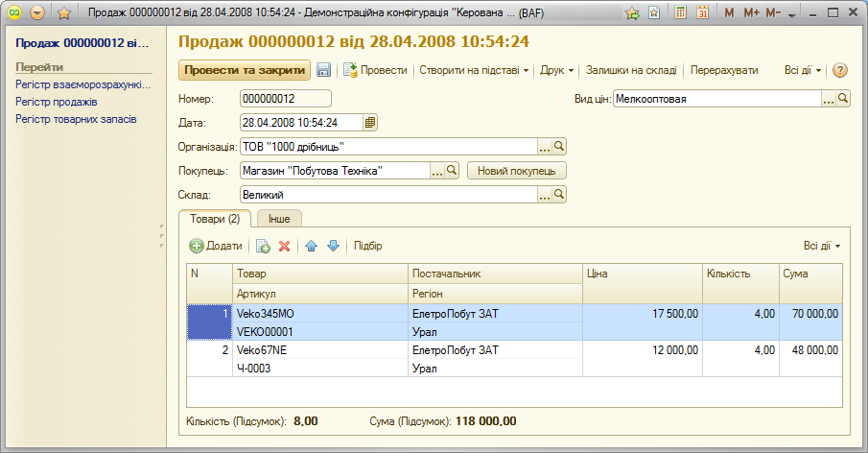
Task: Click the history page star icon in title bar
Action: coord(654,12)
